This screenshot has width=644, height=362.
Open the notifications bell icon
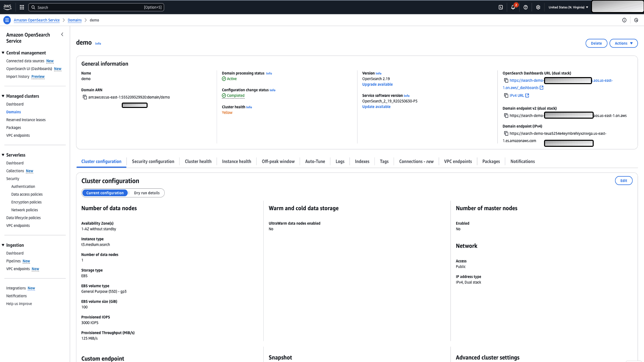point(513,7)
